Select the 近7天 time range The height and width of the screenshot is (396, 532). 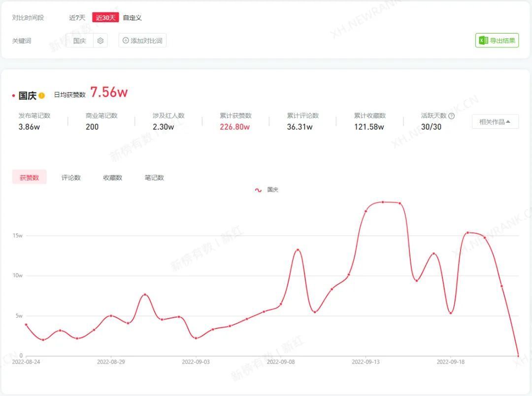click(x=77, y=18)
